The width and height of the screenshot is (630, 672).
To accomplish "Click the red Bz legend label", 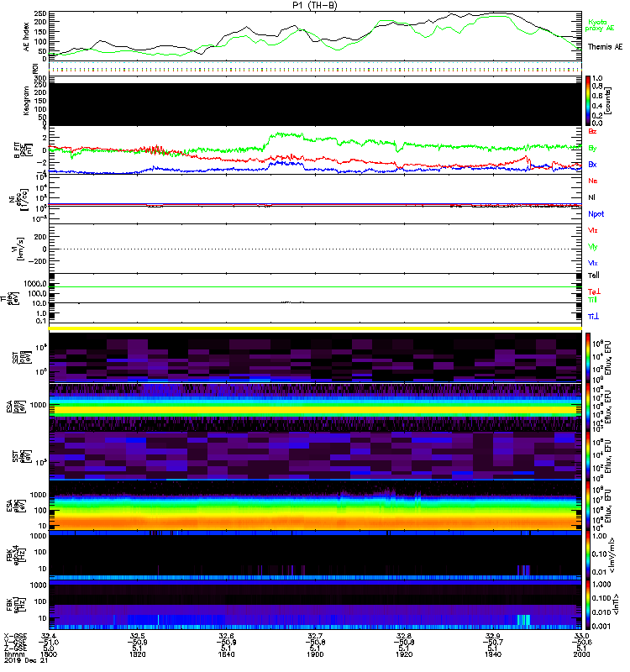I will 592,131.
